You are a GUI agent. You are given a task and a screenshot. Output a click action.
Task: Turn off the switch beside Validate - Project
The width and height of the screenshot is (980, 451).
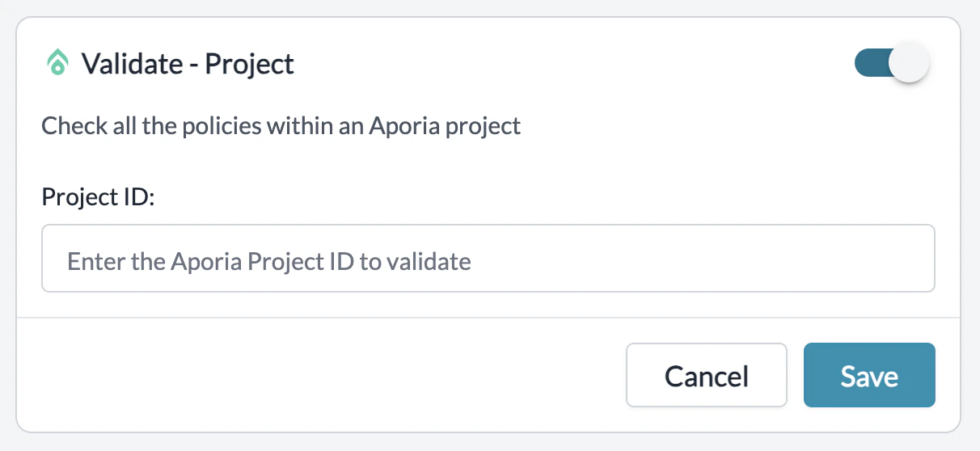point(892,63)
